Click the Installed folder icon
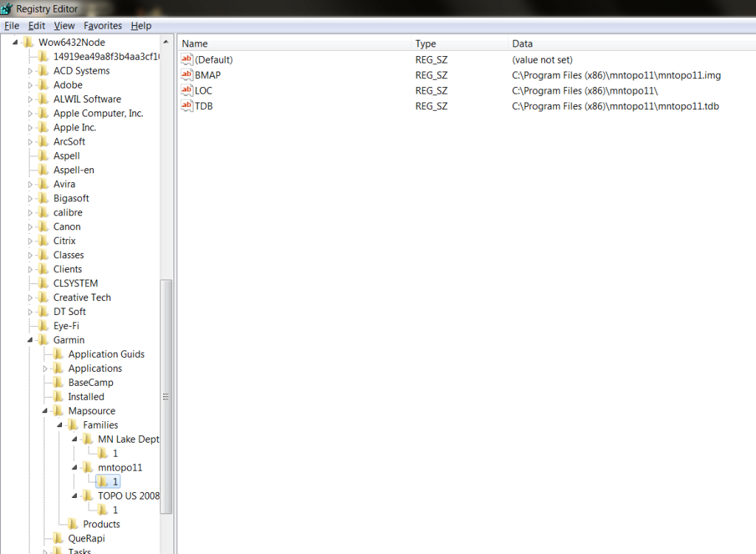The image size is (756, 554). [x=58, y=396]
